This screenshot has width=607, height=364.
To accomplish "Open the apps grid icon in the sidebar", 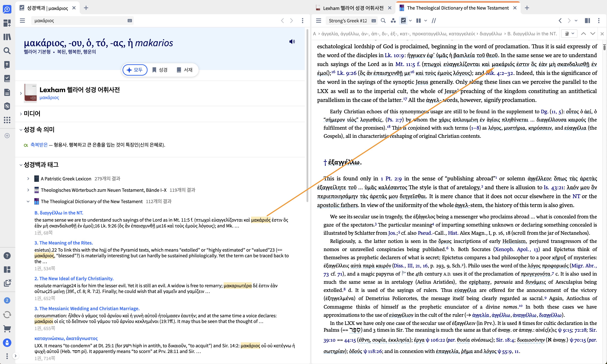I will click(x=7, y=120).
